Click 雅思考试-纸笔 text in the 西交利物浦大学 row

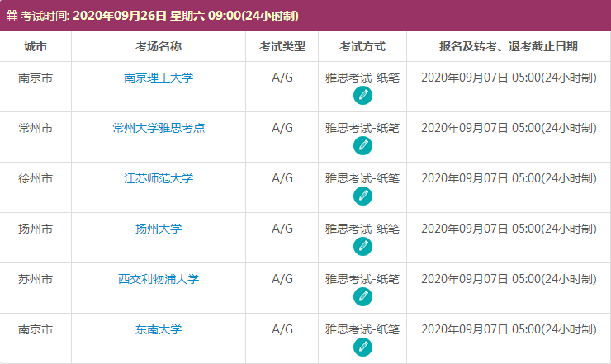(x=362, y=279)
